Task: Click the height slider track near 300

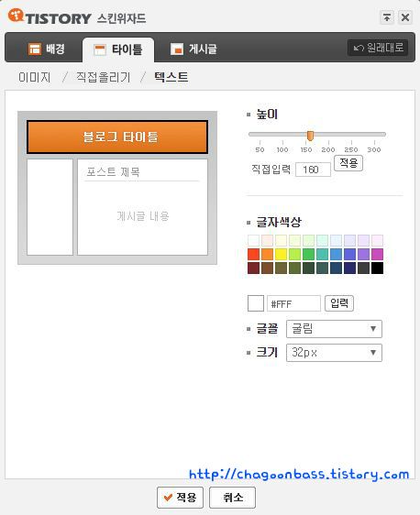Action: pos(374,135)
